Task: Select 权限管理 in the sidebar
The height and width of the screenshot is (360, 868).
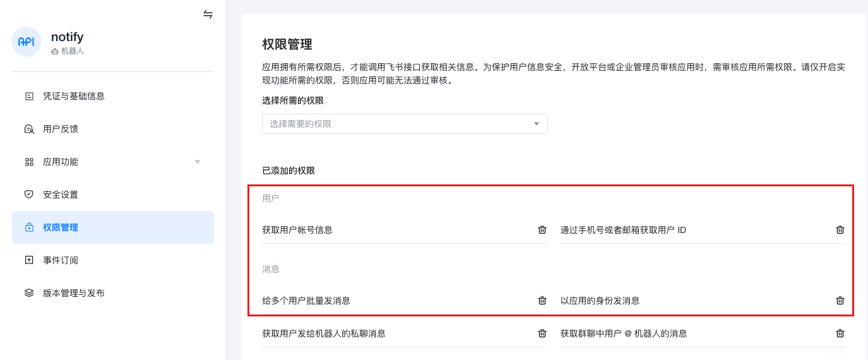Action: click(x=61, y=227)
